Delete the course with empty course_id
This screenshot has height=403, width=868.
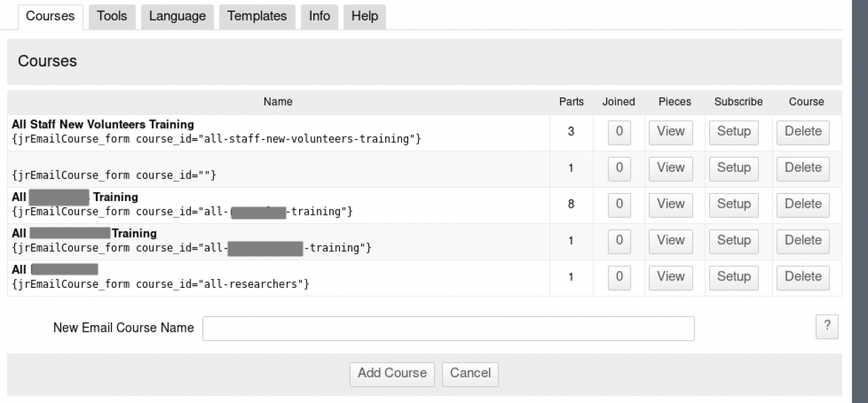[x=803, y=168]
